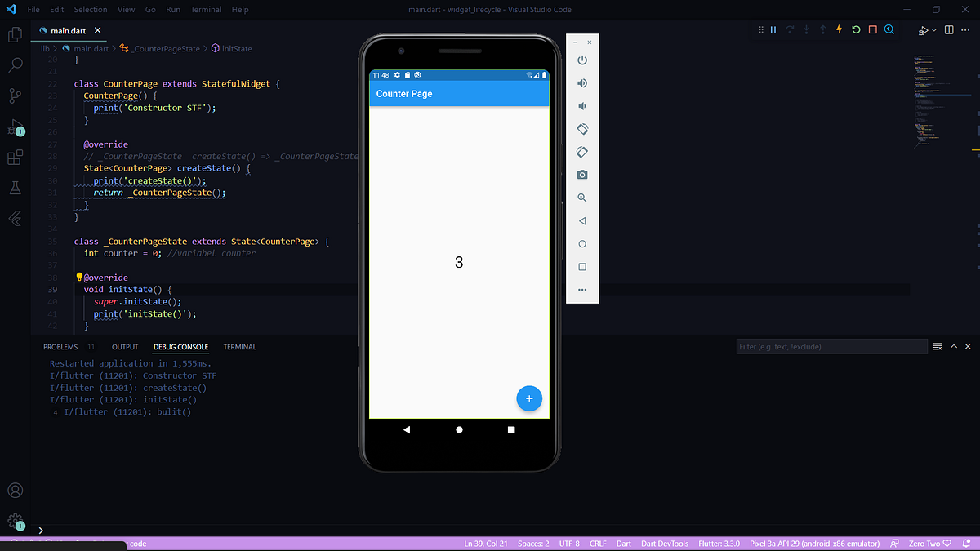Tap the blue plus floating action button
The image size is (980, 551).
[x=529, y=398]
